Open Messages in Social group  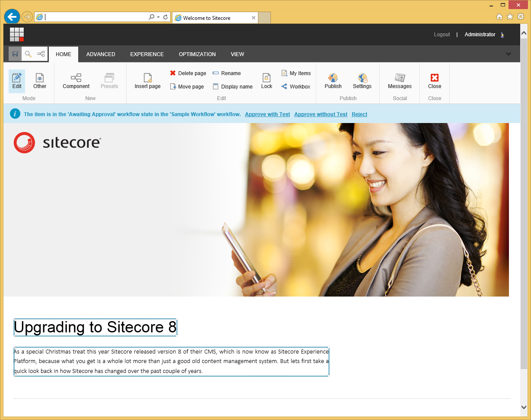[400, 81]
